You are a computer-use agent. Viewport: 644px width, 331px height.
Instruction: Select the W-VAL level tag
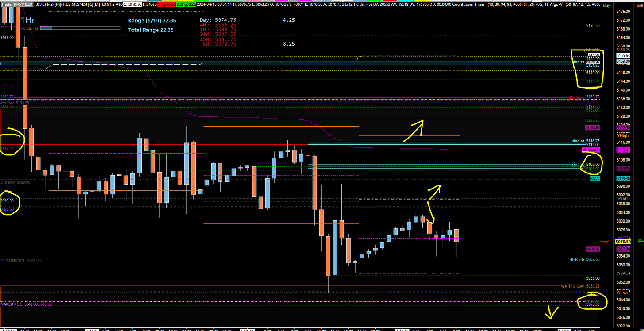click(x=593, y=249)
